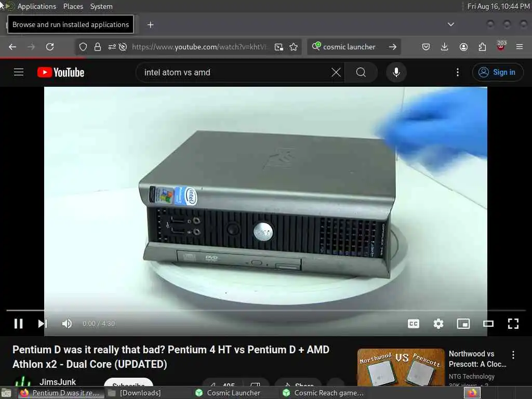Pause the video
This screenshot has height=399, width=532.
pos(19,324)
